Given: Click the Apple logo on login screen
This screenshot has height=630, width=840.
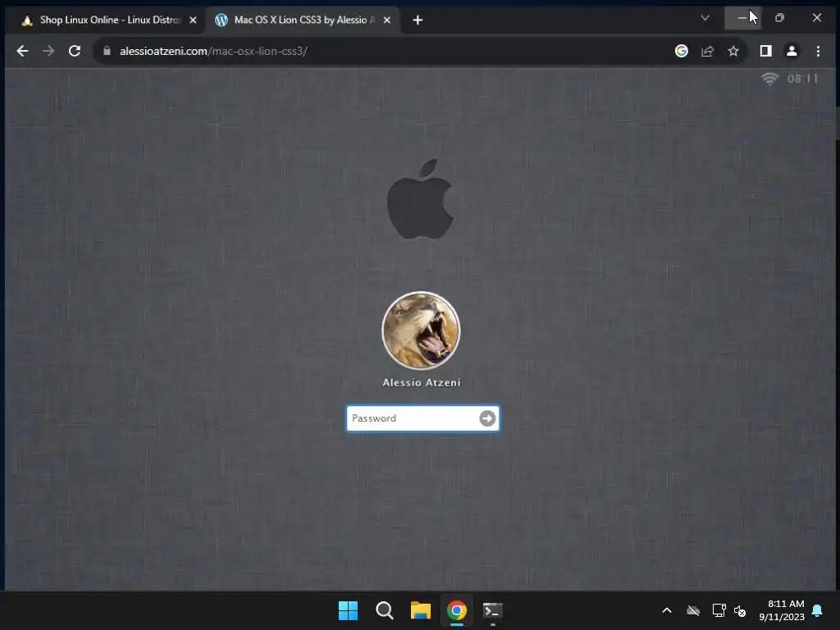Looking at the screenshot, I should tap(421, 199).
